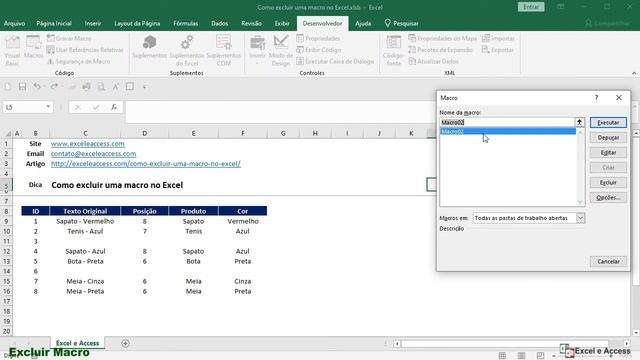Click the Pesquisar search box
The width and height of the screenshot is (640, 360).
click(402, 24)
